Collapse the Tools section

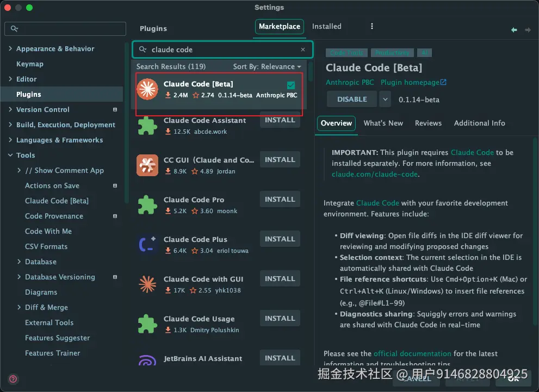(x=10, y=155)
